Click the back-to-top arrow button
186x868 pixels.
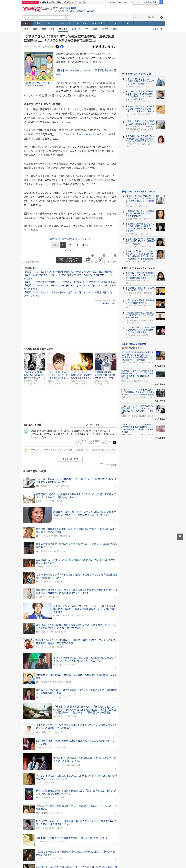point(180,536)
